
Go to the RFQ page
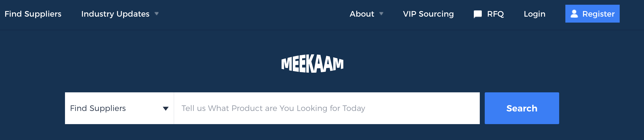click(495, 14)
